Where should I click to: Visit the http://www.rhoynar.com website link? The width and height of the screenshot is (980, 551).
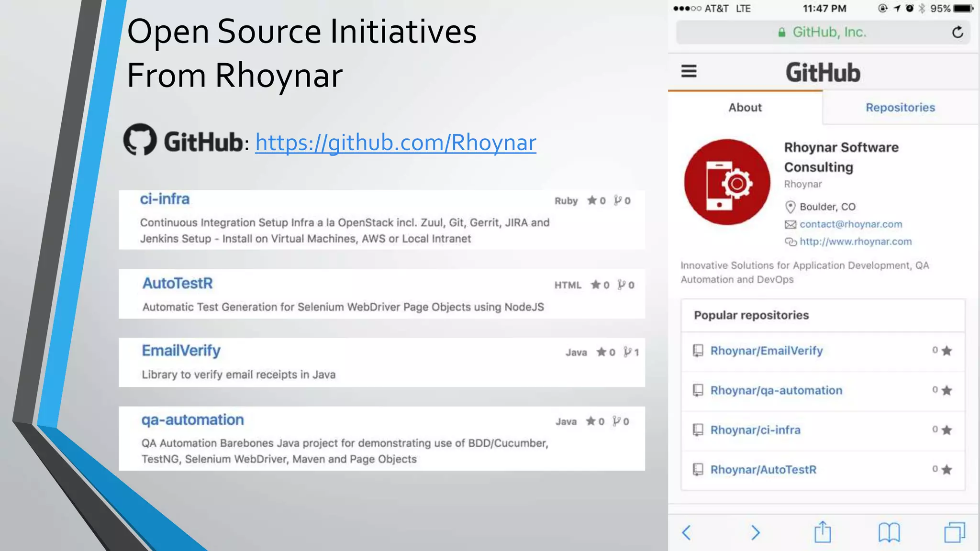[855, 242]
